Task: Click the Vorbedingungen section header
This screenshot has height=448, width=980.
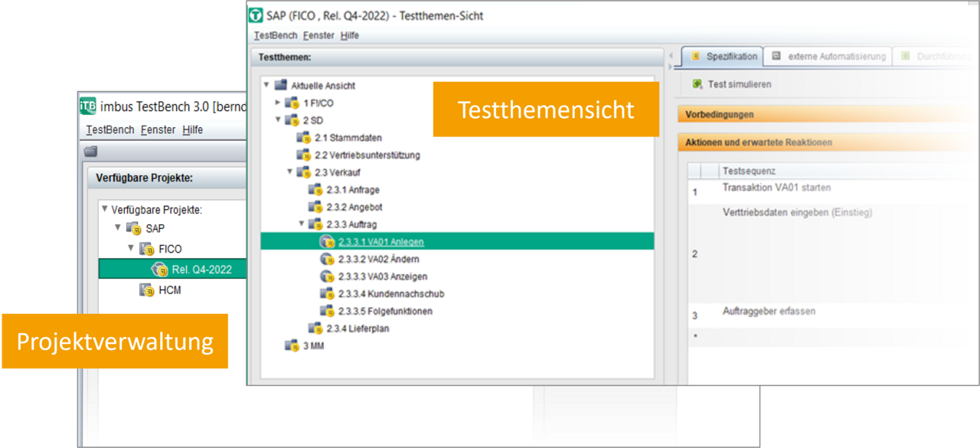Action: pyautogui.click(x=828, y=114)
